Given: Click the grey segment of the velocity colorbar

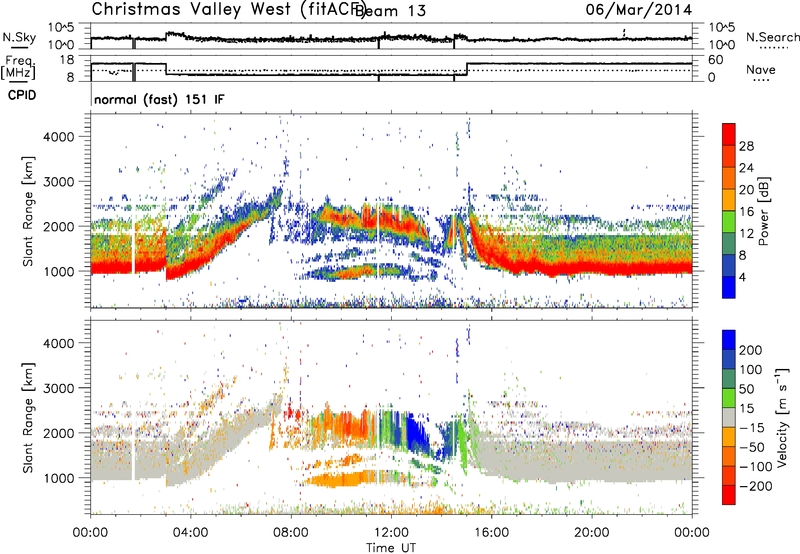Looking at the screenshot, I should click(729, 418).
